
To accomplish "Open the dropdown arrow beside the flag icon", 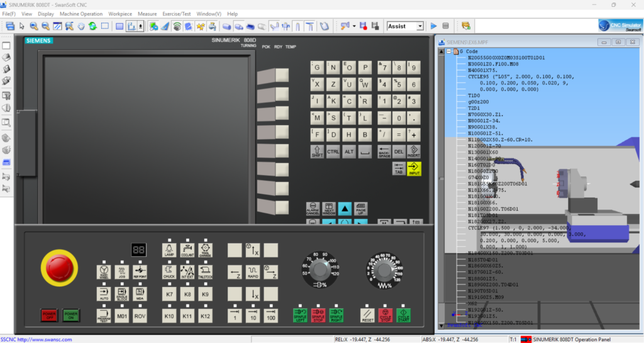I will click(354, 26).
